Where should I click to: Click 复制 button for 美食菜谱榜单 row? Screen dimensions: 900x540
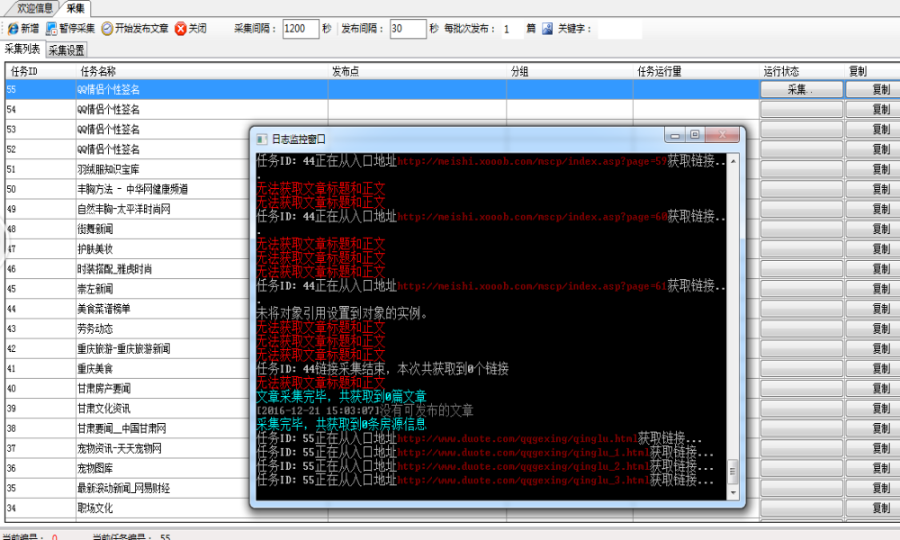click(x=873, y=309)
